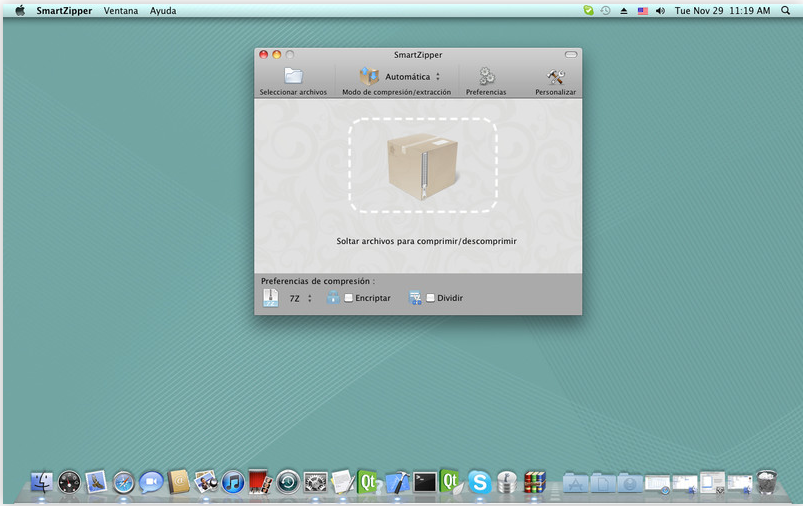
Task: Enable the Dividir checkbox
Action: pyautogui.click(x=430, y=298)
